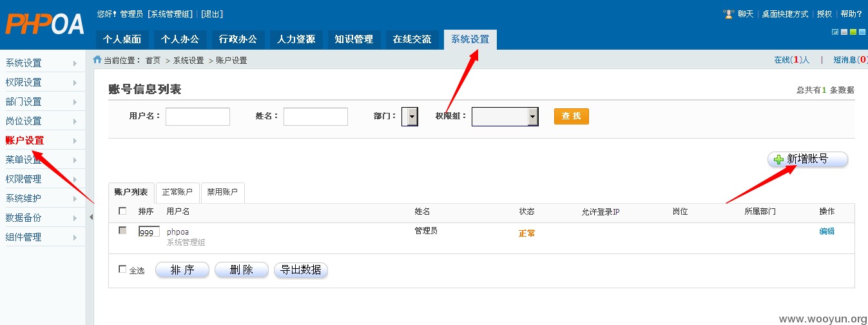Check the select-all checkbox in the table header
The image size is (868, 325).
point(122,211)
